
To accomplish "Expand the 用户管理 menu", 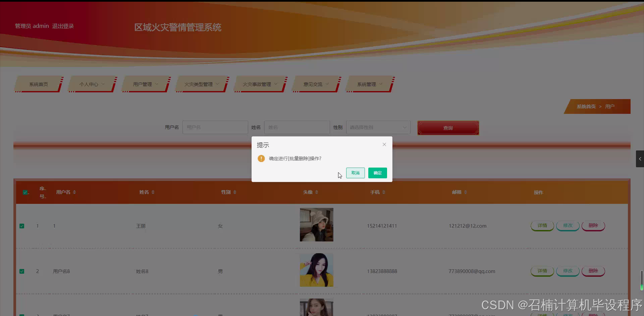I will [x=146, y=84].
